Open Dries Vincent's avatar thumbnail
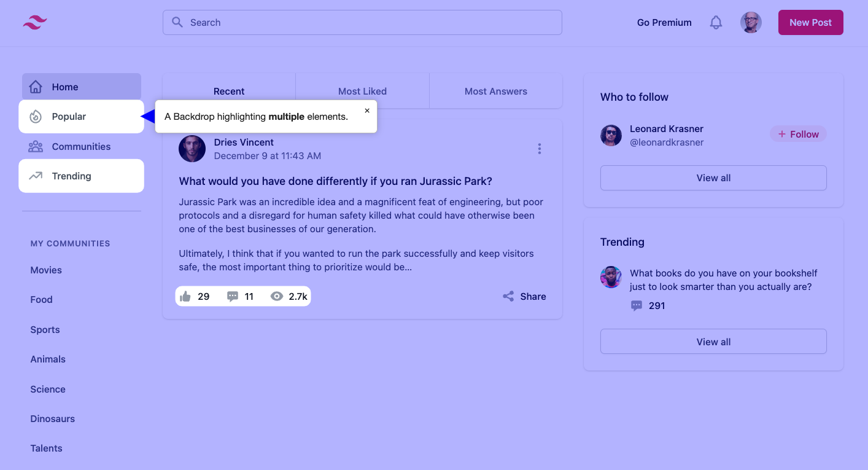868x470 pixels. tap(192, 149)
